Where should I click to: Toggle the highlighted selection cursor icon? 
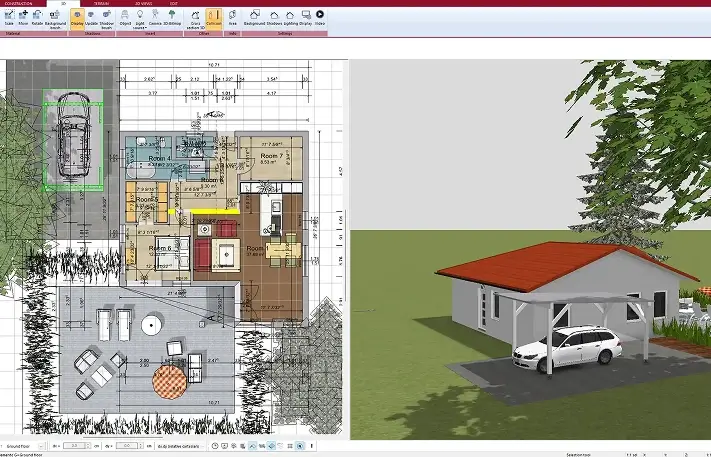tap(300, 446)
